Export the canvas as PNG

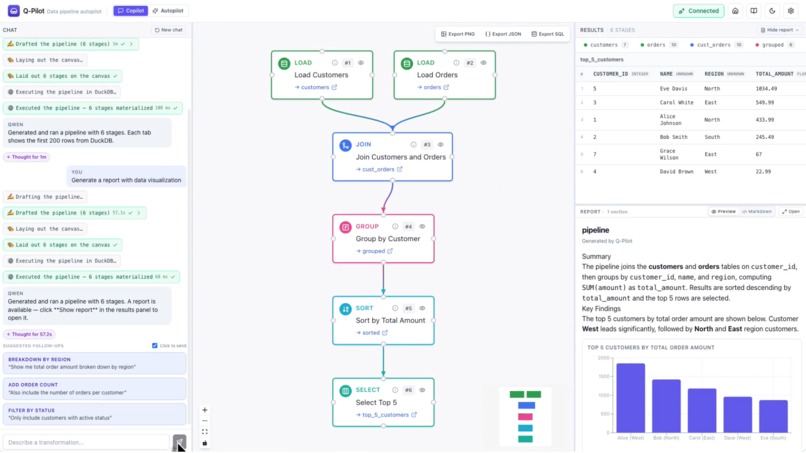tap(458, 34)
